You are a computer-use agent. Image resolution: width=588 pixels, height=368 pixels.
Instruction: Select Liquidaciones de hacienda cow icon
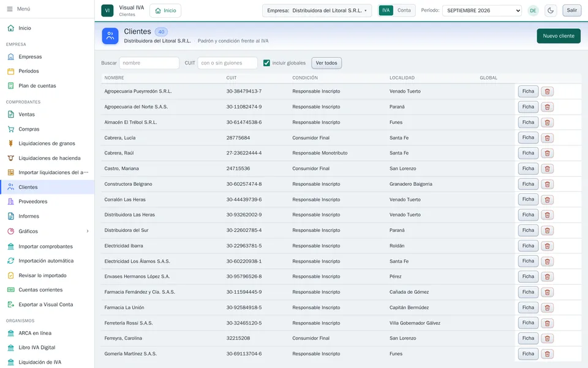click(11, 158)
